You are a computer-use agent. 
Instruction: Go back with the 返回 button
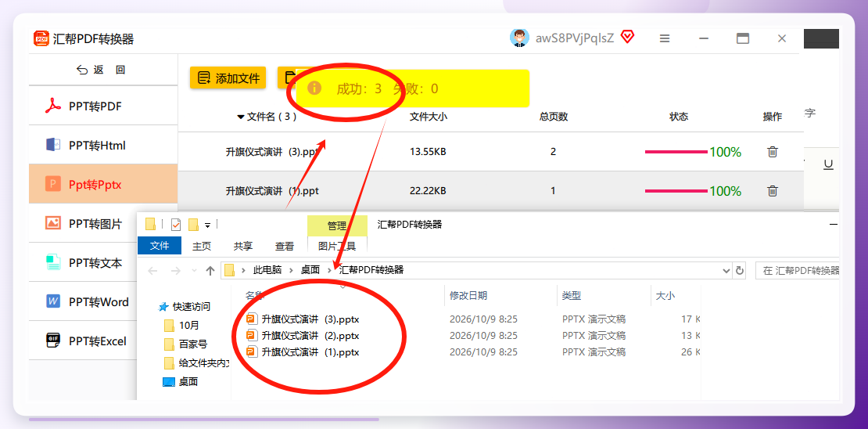(101, 70)
